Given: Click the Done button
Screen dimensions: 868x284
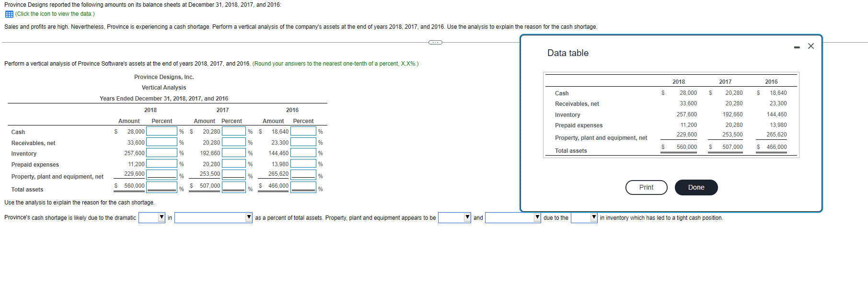Looking at the screenshot, I should point(696,187).
